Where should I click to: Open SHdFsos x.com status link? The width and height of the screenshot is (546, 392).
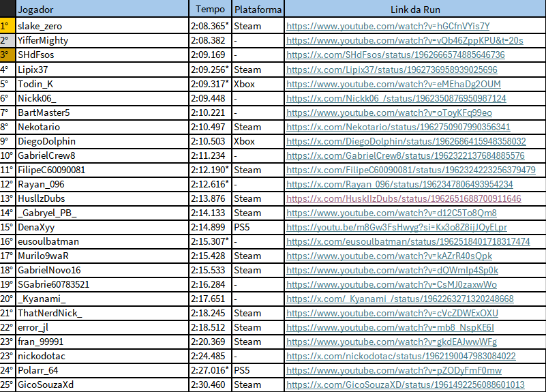(395, 55)
